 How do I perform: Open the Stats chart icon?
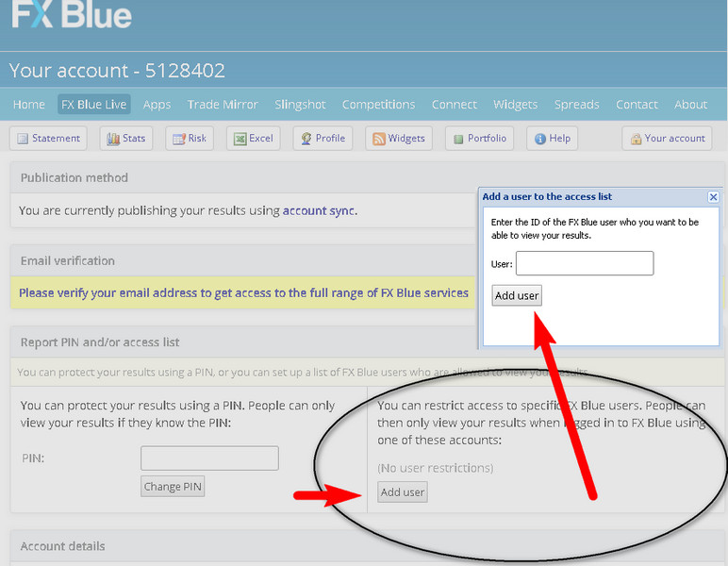click(x=113, y=139)
